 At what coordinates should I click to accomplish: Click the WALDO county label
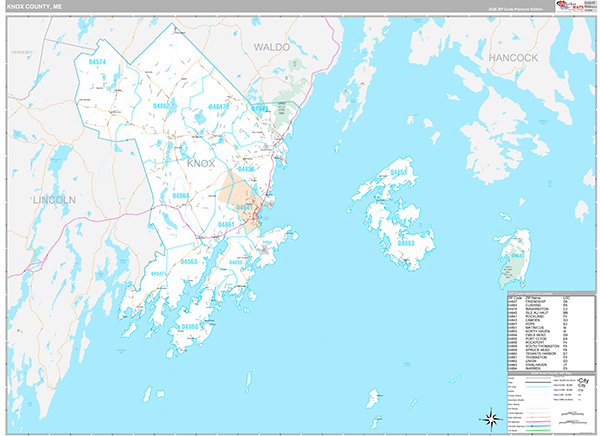point(272,47)
